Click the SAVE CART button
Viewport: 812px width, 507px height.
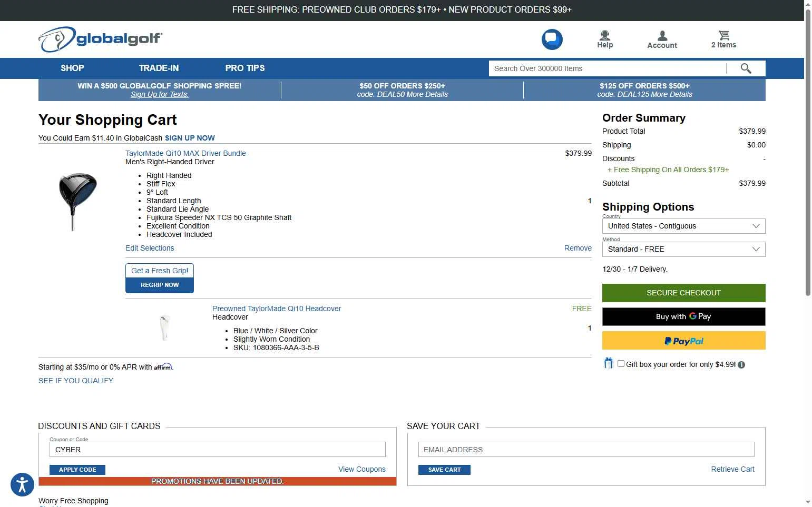(x=444, y=470)
